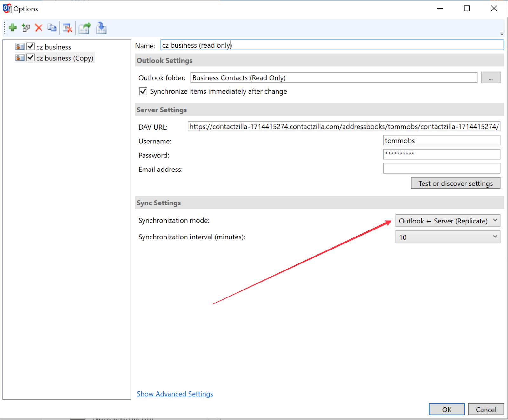Viewport: 508px width, 420px height.
Task: Click contact icon beside cz business profile
Action: [20, 47]
